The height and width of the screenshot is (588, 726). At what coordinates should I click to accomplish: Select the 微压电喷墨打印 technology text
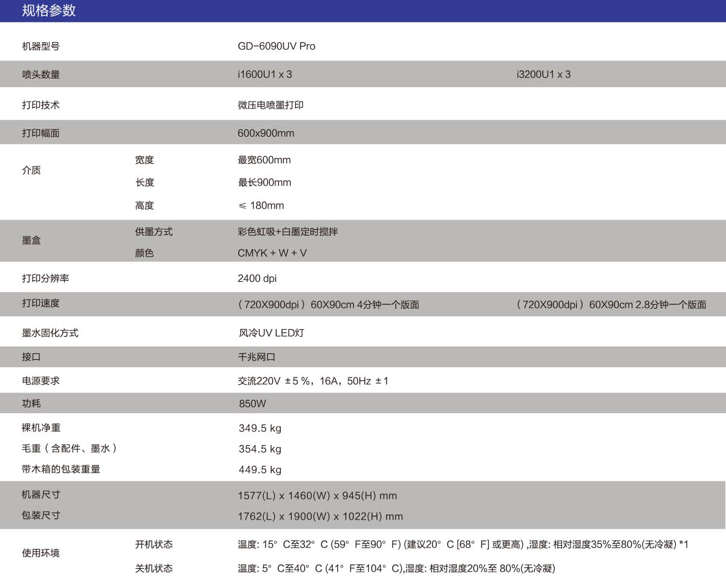pos(270,105)
